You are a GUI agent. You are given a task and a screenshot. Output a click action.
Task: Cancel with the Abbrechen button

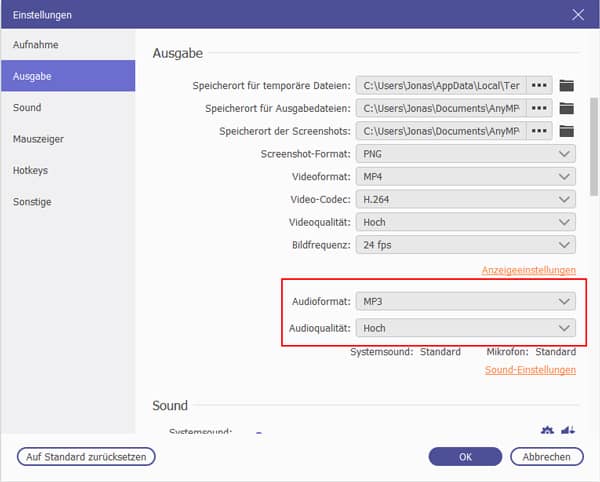point(547,457)
